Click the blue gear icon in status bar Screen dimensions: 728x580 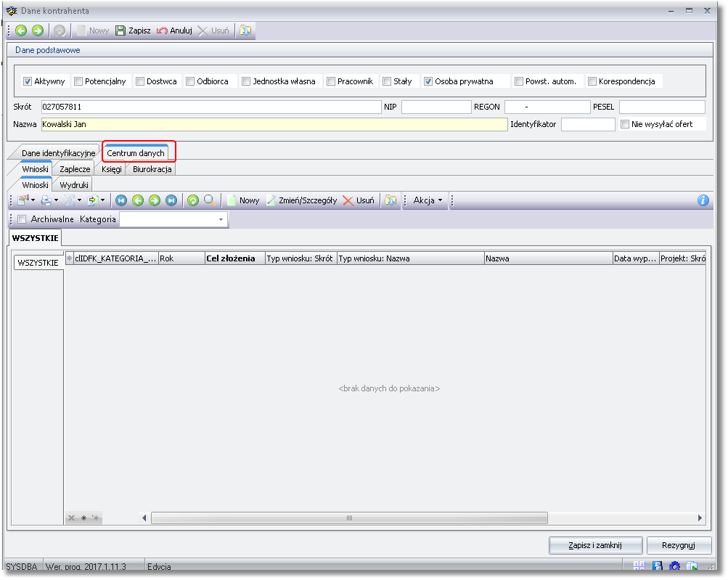coord(674,566)
